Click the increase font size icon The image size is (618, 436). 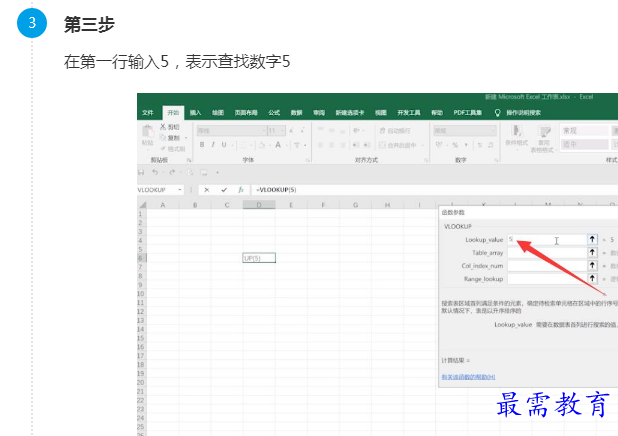(x=291, y=130)
